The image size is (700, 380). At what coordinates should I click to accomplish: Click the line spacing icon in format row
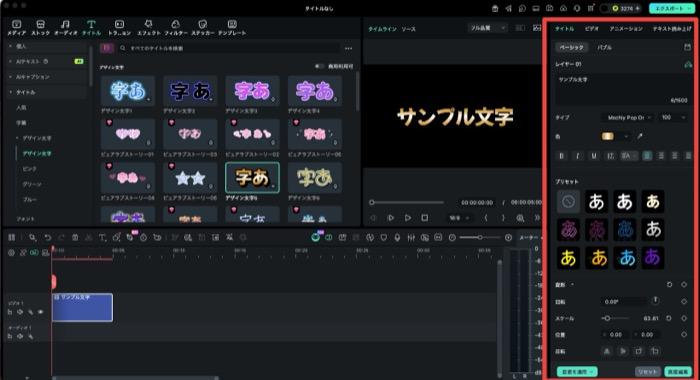coord(610,156)
